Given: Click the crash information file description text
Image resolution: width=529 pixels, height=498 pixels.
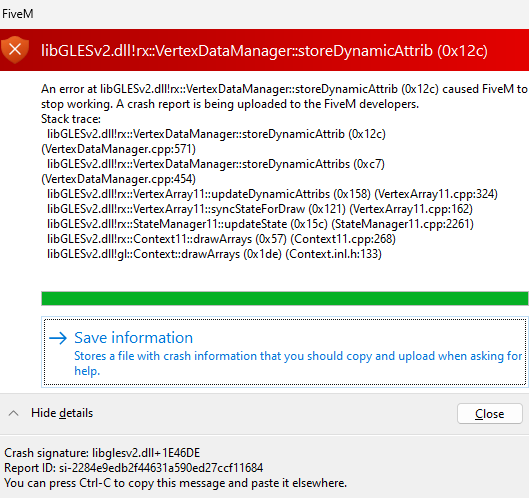Looking at the screenshot, I should click(298, 363).
